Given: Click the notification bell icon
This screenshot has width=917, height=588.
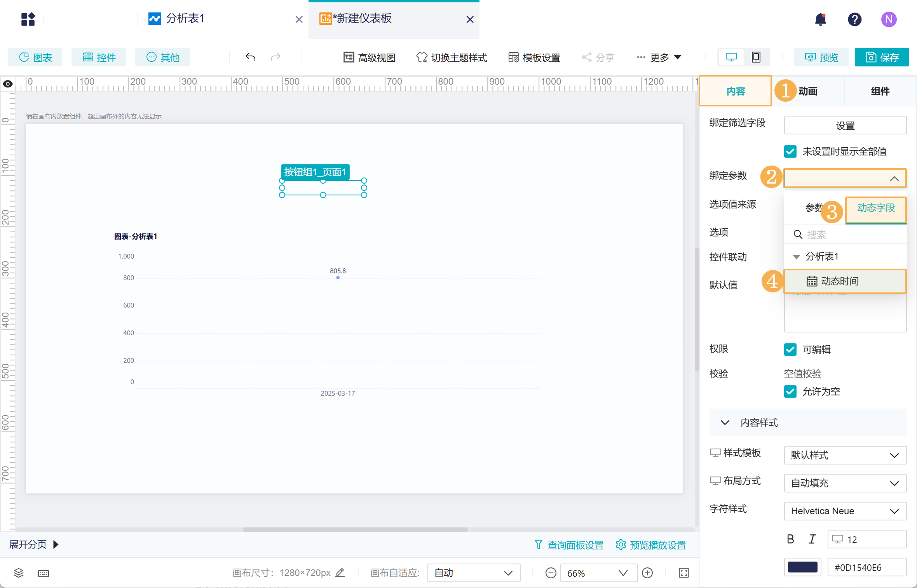Looking at the screenshot, I should pyautogui.click(x=820, y=19).
